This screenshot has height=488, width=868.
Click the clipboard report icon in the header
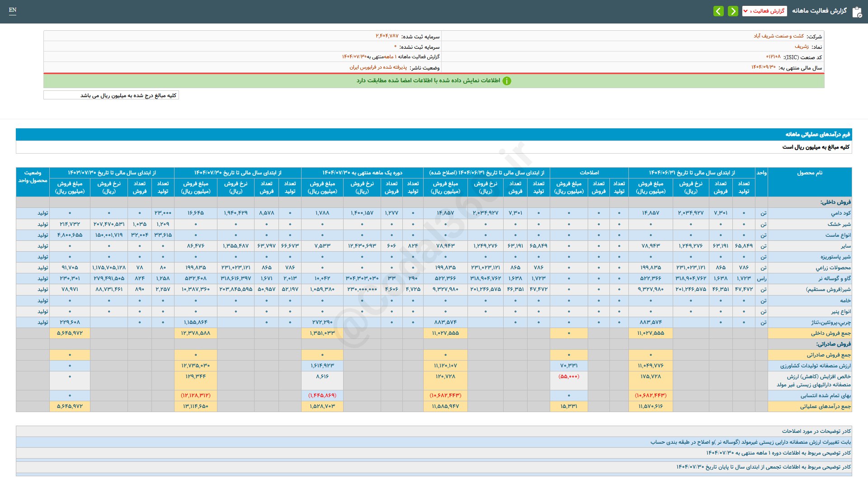[x=857, y=12]
